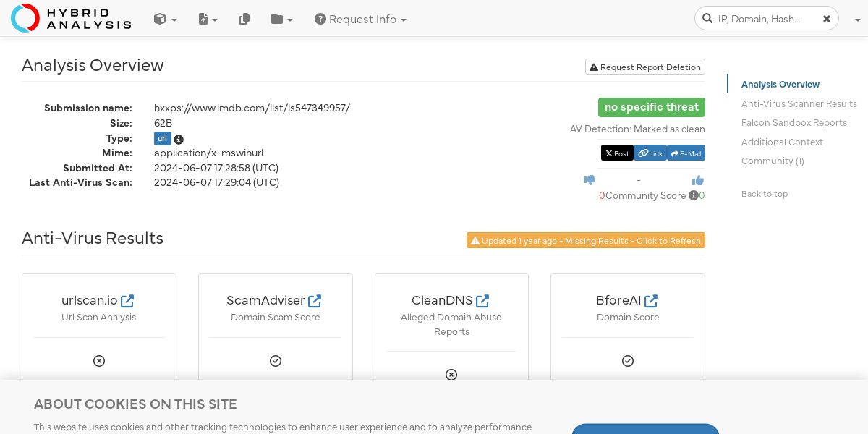Clear the search box with X icon
The image size is (868, 434).
[x=827, y=19]
